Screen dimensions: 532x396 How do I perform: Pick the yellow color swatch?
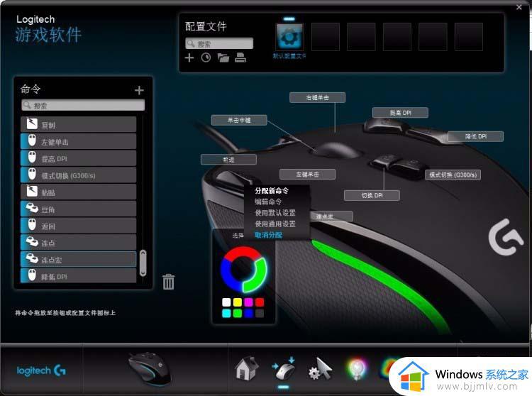238,302
